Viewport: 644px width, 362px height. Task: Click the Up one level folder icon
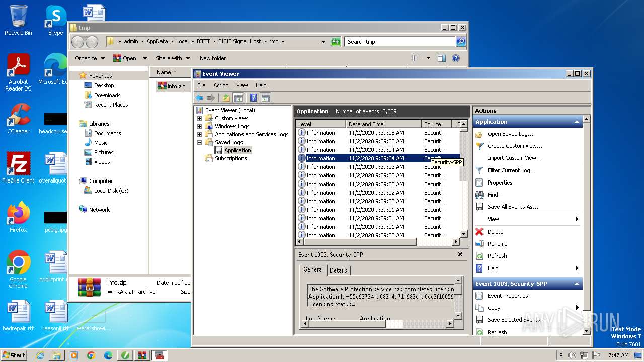[x=226, y=98]
